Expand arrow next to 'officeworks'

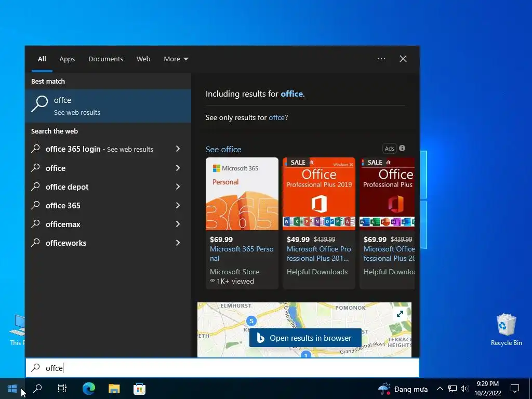click(178, 242)
